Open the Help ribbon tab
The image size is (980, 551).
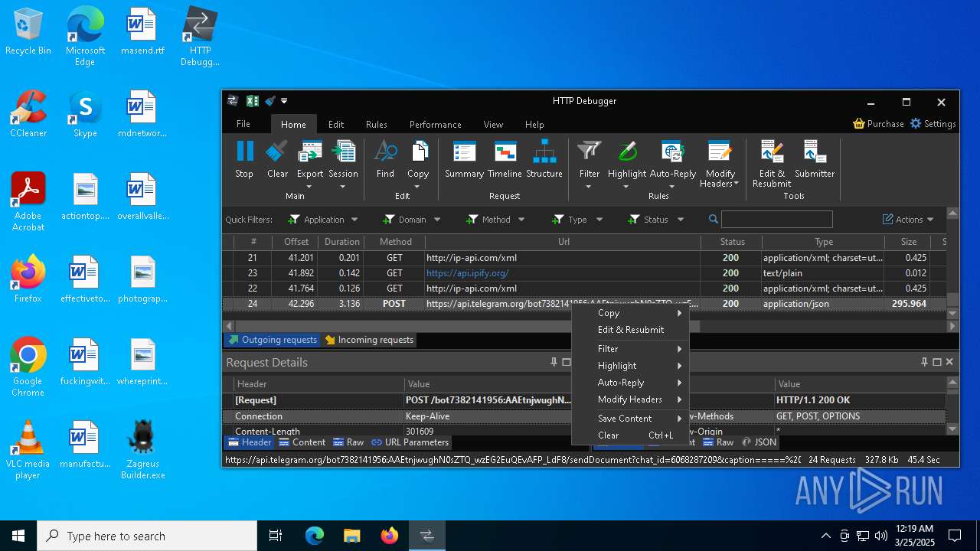(534, 124)
